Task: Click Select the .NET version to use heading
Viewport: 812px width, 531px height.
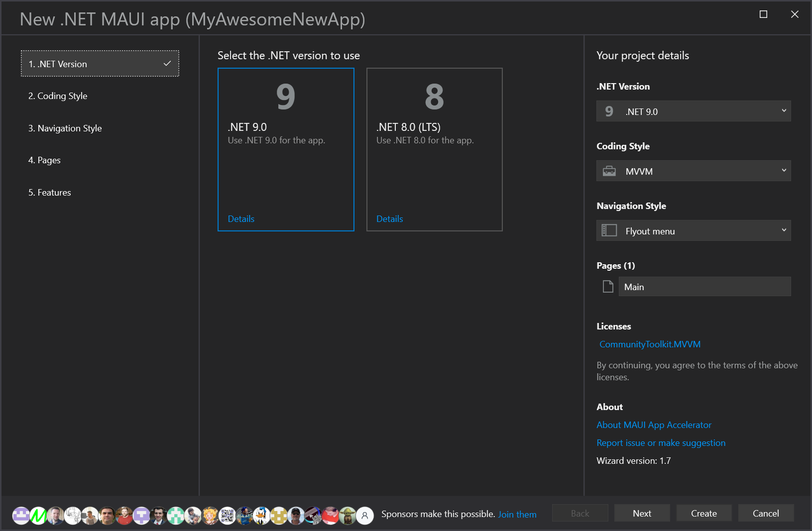Action: [x=289, y=56]
